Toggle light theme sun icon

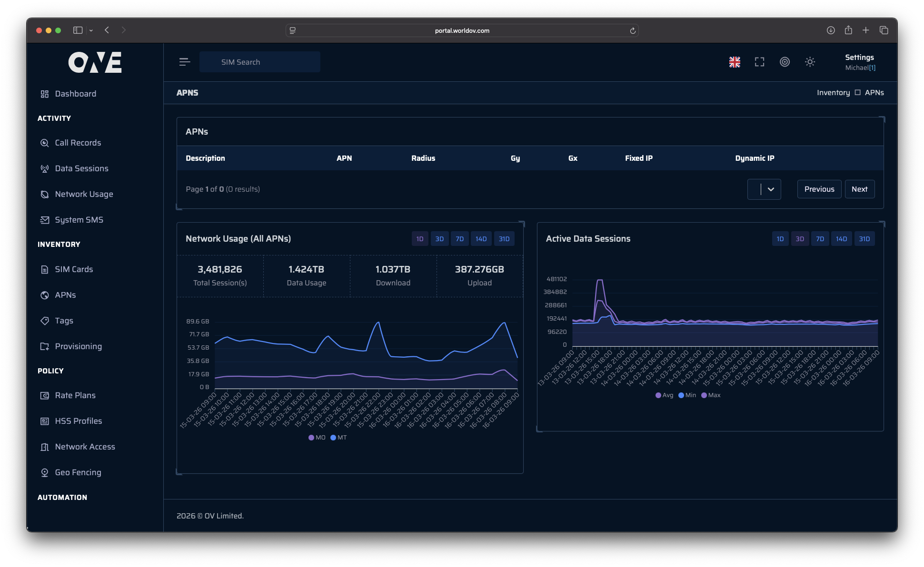[x=810, y=62]
